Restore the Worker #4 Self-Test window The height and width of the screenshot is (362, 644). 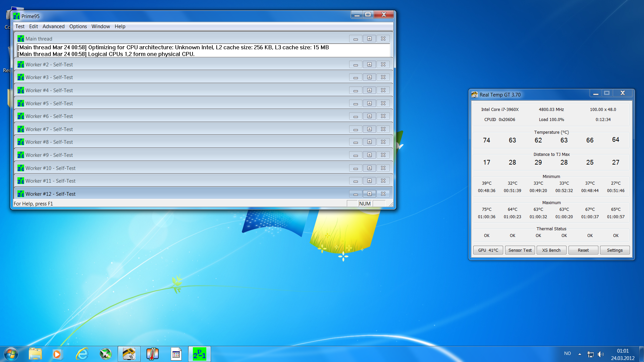(369, 90)
